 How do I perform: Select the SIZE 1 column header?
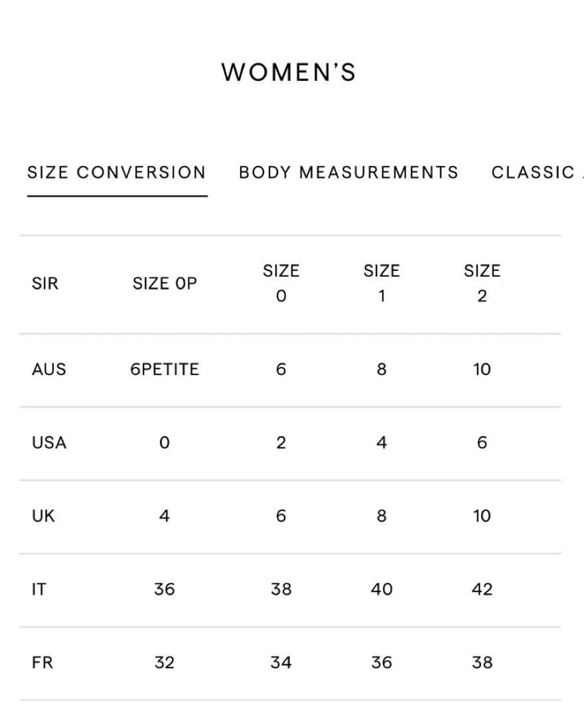click(x=382, y=283)
